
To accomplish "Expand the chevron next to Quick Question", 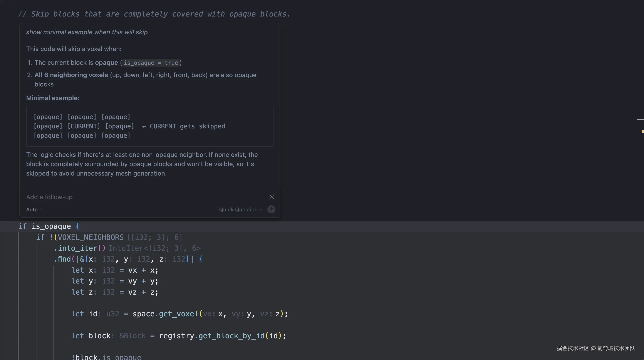I will click(261, 209).
